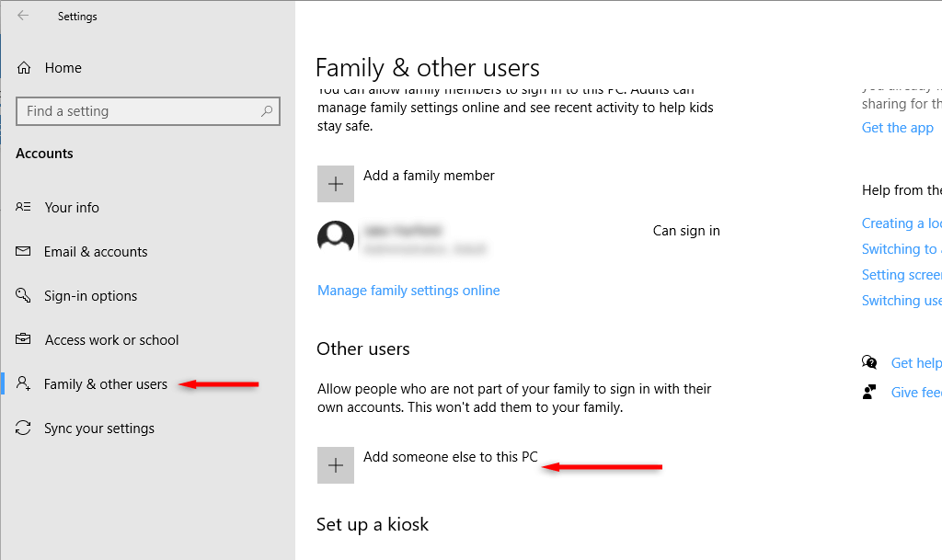
Task: Click the Get help icon
Action: [x=869, y=362]
